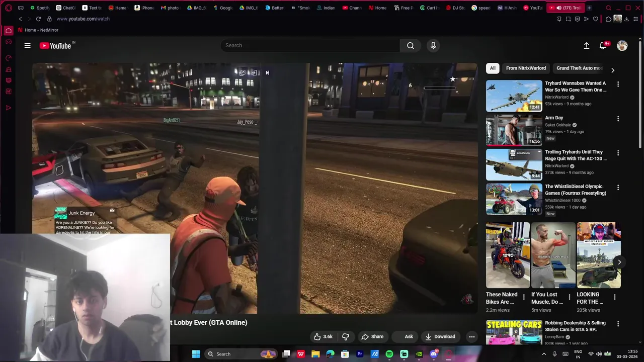Open Home - NetMirror bookmark
The height and width of the screenshot is (362, 644).
[x=38, y=30]
